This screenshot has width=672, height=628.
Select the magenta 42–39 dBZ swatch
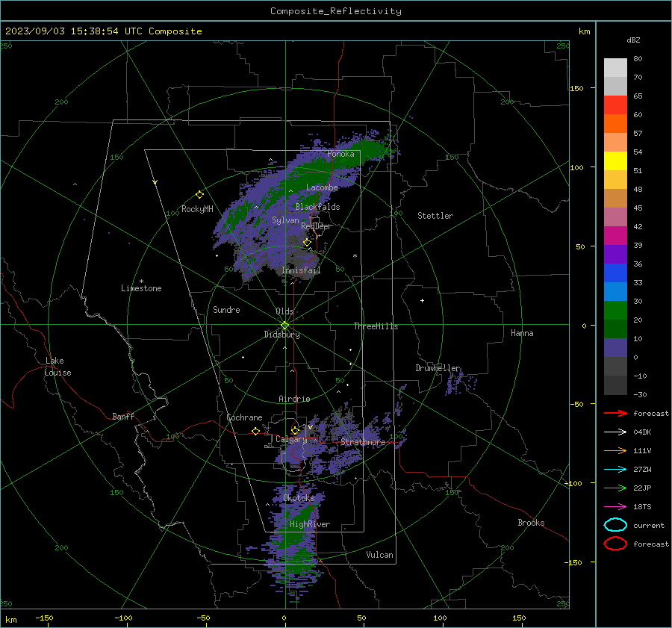pyautogui.click(x=615, y=236)
